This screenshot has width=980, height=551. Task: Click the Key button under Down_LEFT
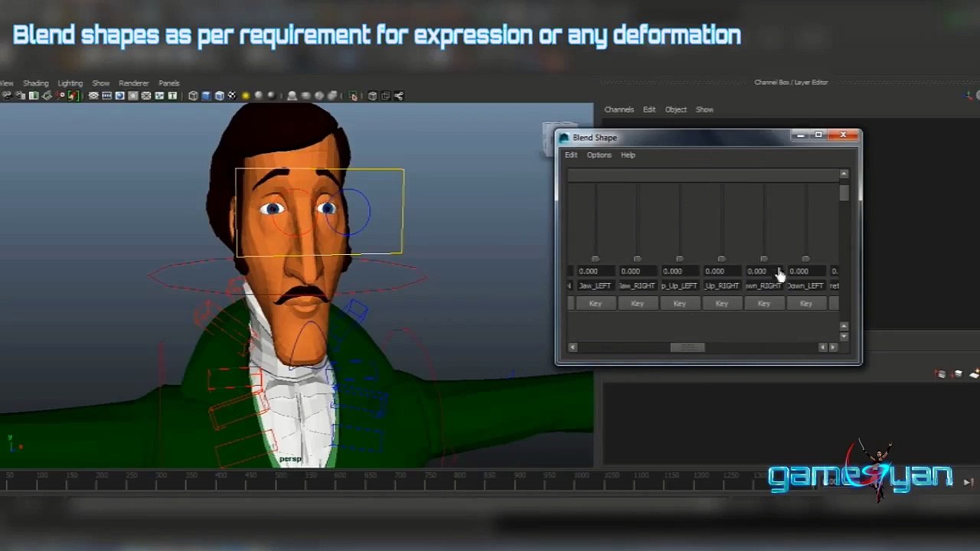tap(806, 304)
